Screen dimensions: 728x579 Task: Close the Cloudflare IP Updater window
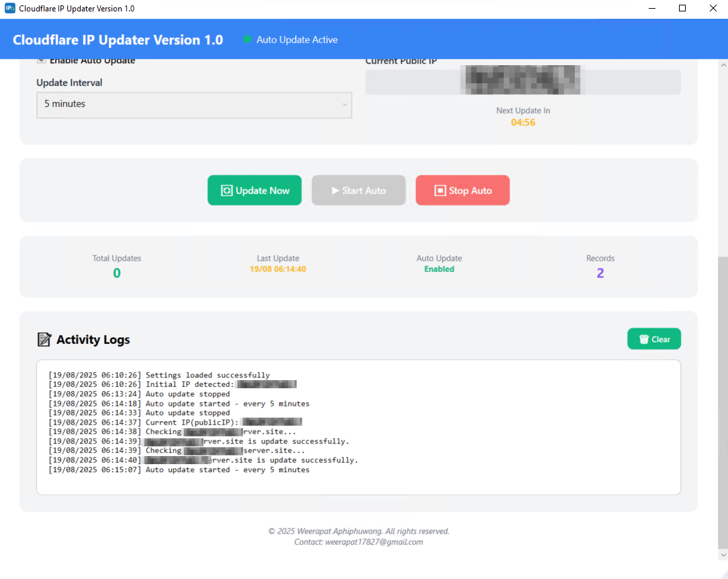click(713, 8)
